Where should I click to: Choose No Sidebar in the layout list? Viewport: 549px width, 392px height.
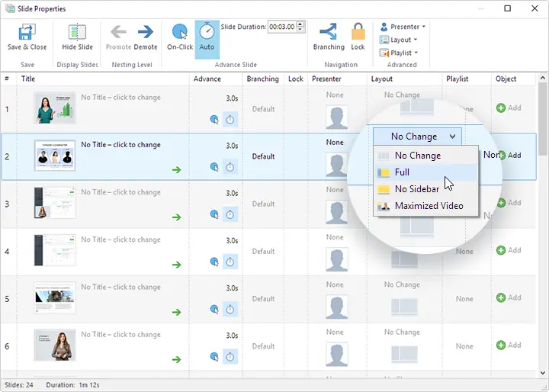pos(425,189)
